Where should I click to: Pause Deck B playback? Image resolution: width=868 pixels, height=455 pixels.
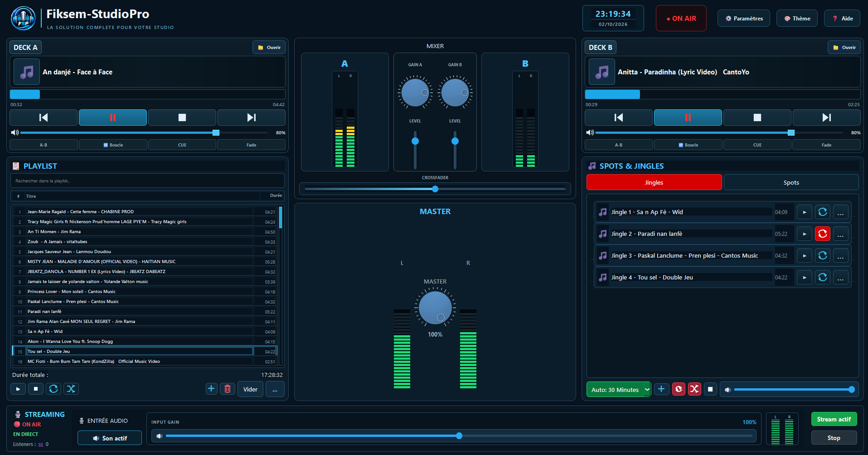point(688,117)
